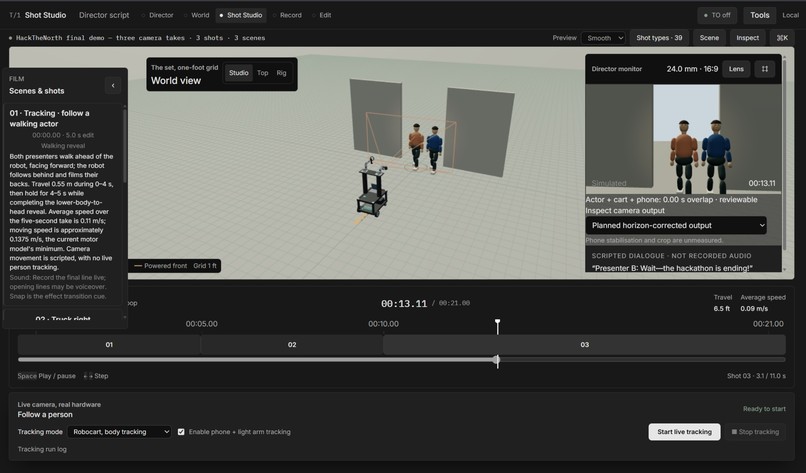Open Planned horizon-corrected output dropdown
The width and height of the screenshot is (806, 473).
[x=676, y=225]
